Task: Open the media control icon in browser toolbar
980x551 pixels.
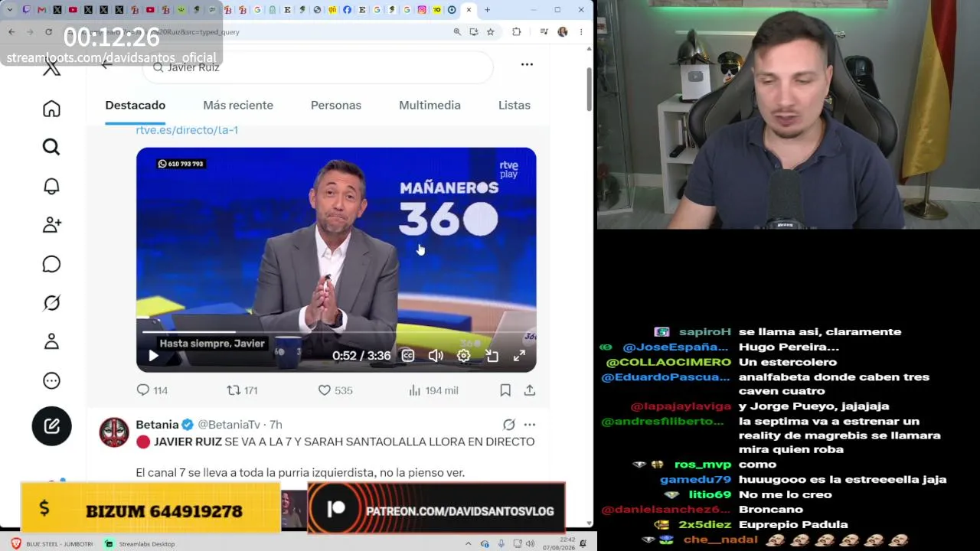Action: pyautogui.click(x=544, y=32)
